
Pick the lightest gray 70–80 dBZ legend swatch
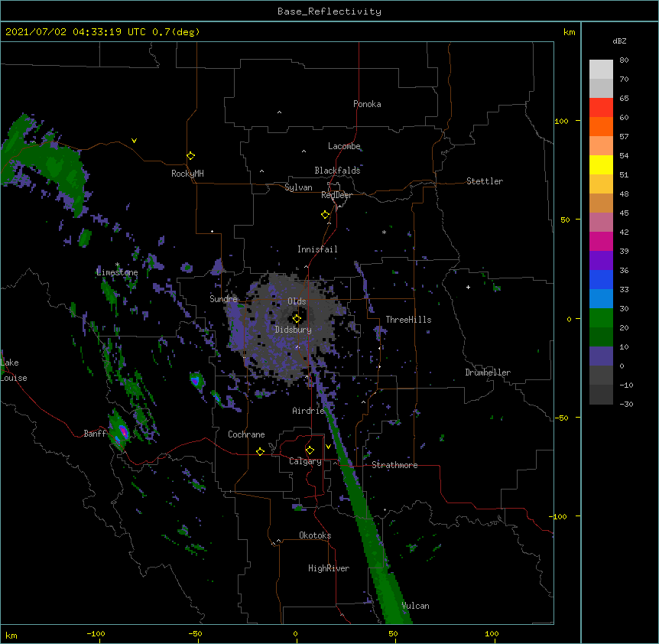pyautogui.click(x=601, y=70)
